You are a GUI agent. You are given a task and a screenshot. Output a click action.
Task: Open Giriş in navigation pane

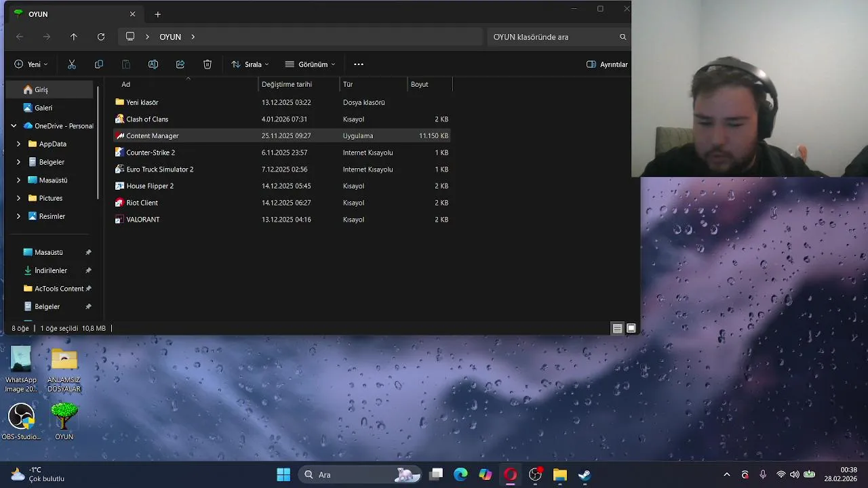coord(50,89)
